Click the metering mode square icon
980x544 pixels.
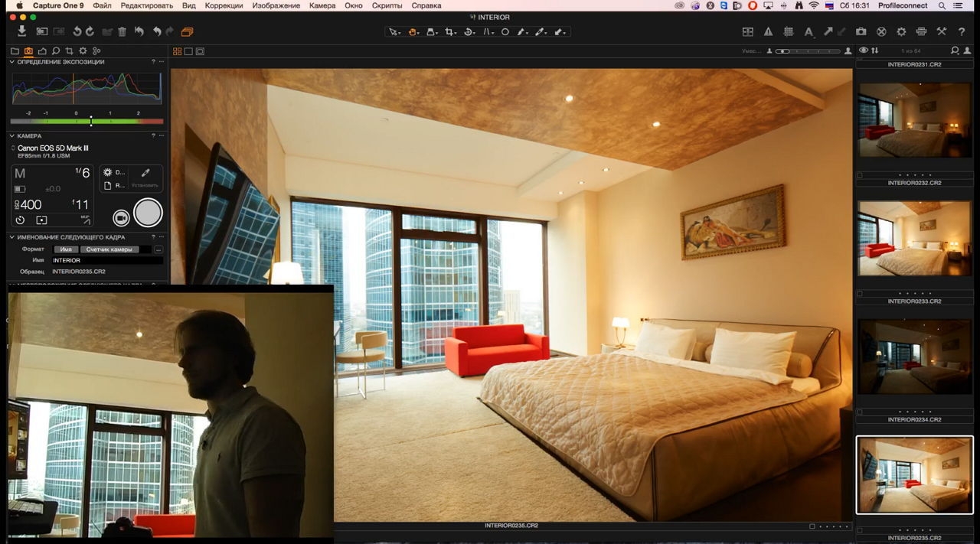tap(42, 220)
